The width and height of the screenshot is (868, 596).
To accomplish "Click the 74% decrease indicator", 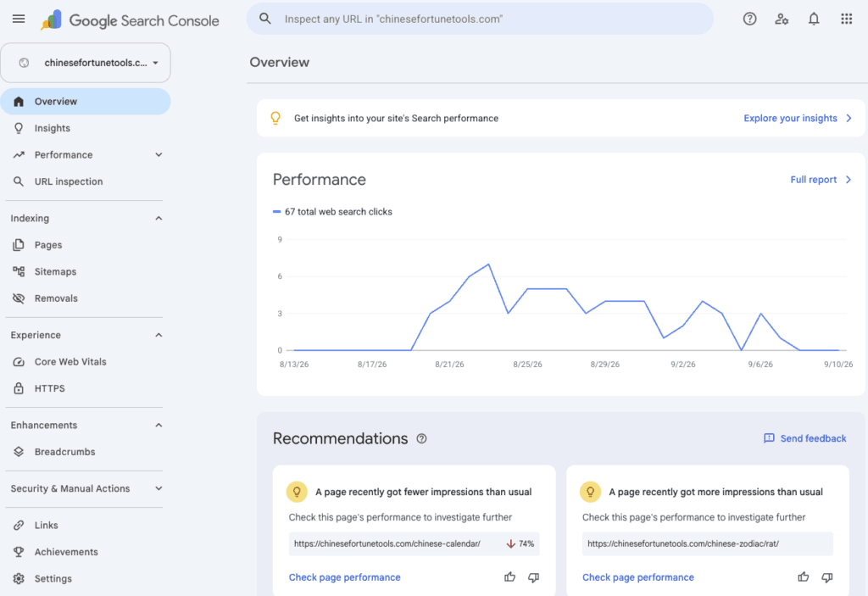I will pos(520,544).
